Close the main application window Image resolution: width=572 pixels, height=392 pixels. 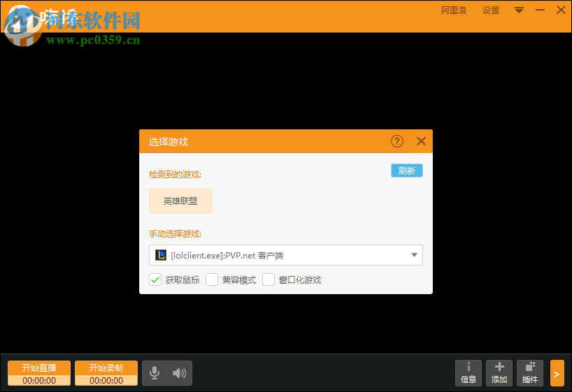[x=561, y=10]
